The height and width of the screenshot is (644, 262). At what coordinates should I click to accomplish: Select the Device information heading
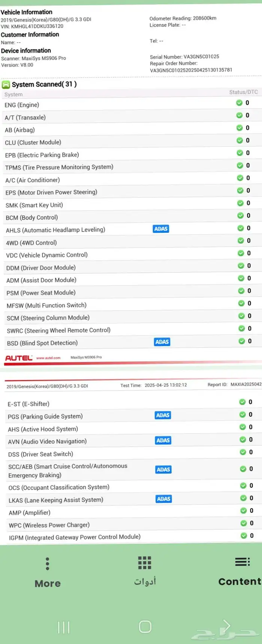pos(26,51)
